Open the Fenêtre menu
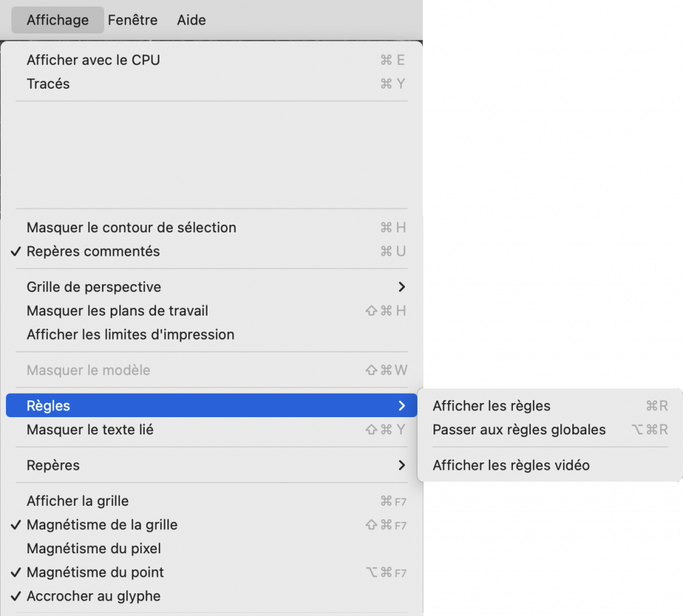 (133, 20)
